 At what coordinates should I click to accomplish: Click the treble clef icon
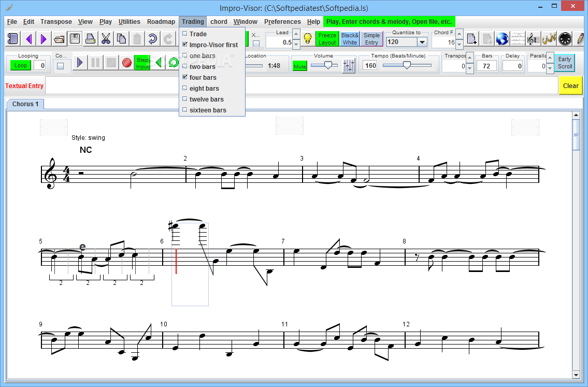click(x=533, y=39)
